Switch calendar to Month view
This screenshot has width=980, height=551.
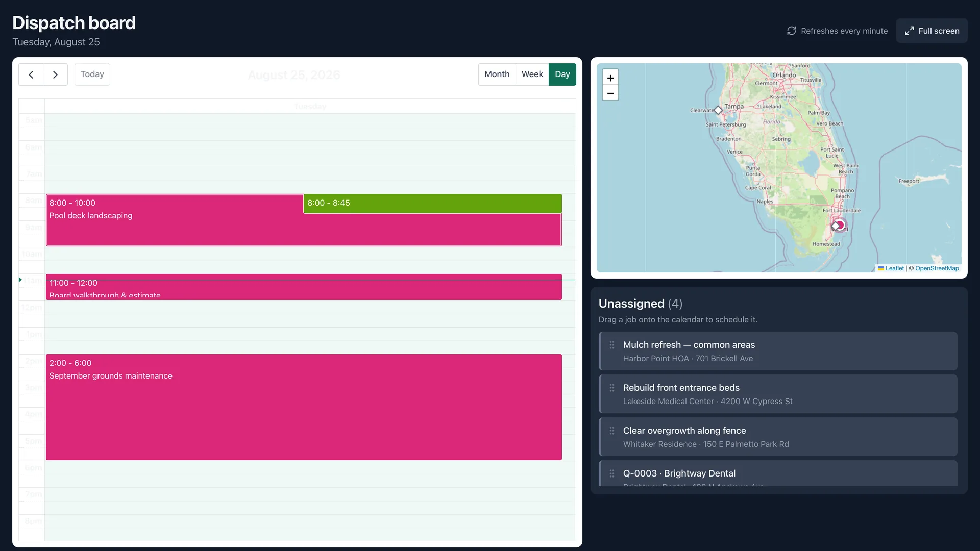click(497, 74)
